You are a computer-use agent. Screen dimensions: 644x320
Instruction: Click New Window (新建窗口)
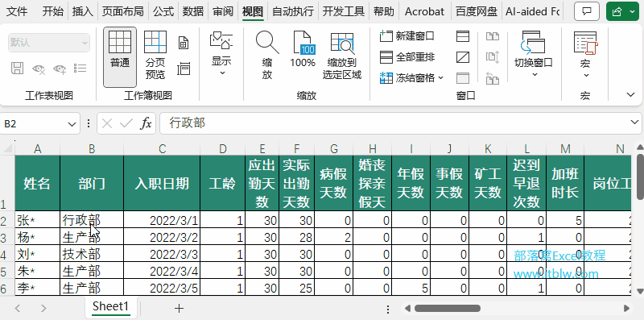pos(407,36)
